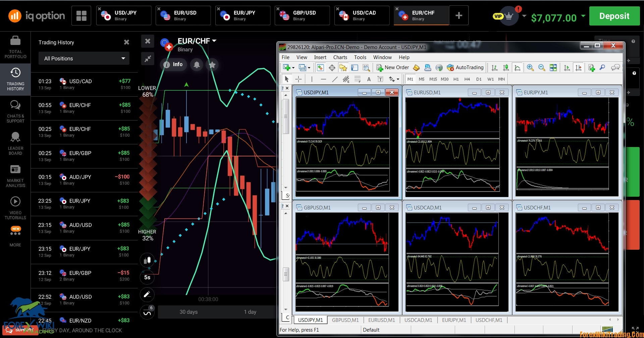Switch the timeframe to M15
Image resolution: width=644 pixels, height=338 pixels.
433,79
